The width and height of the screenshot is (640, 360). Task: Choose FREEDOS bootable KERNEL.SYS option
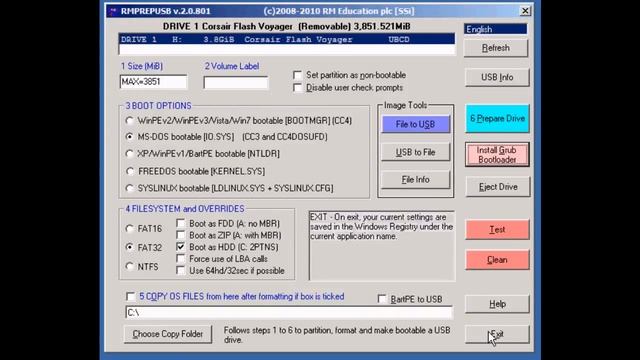click(x=130, y=171)
